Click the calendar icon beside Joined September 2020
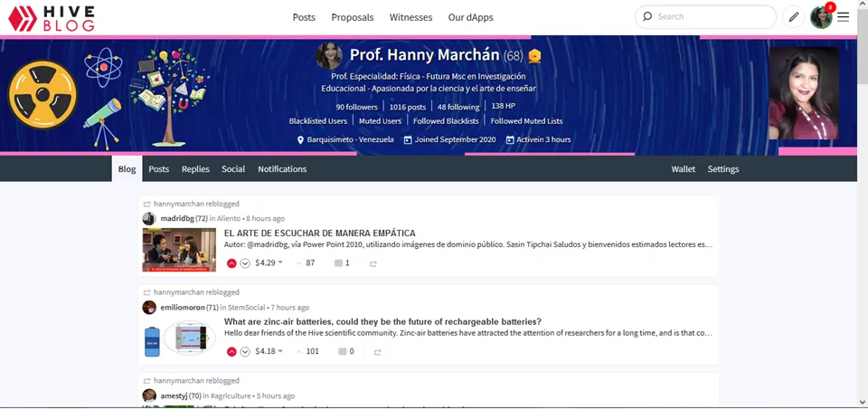868x410 pixels. point(408,139)
